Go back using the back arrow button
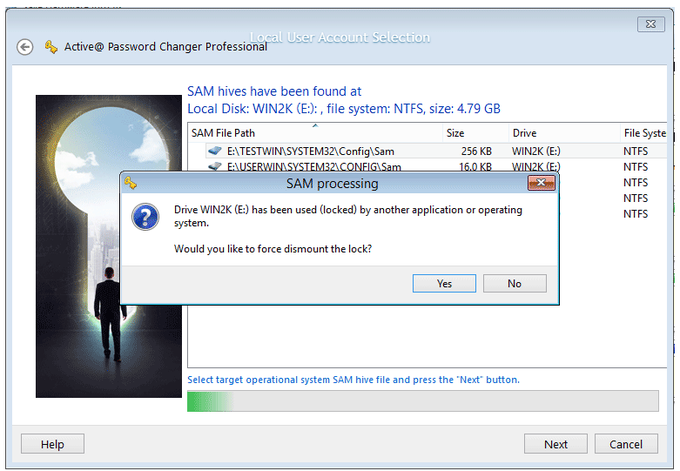Image resolution: width=680 pixels, height=471 pixels. coord(25,47)
